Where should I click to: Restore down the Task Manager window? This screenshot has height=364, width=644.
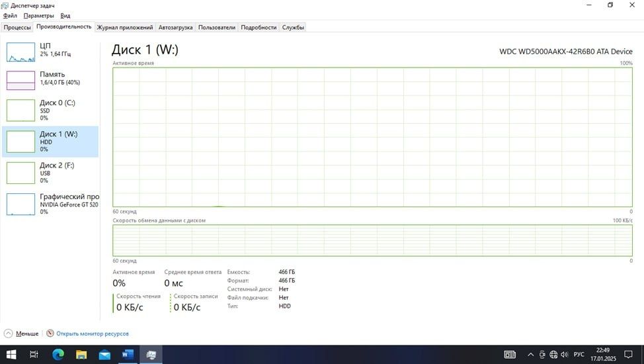tap(610, 5)
